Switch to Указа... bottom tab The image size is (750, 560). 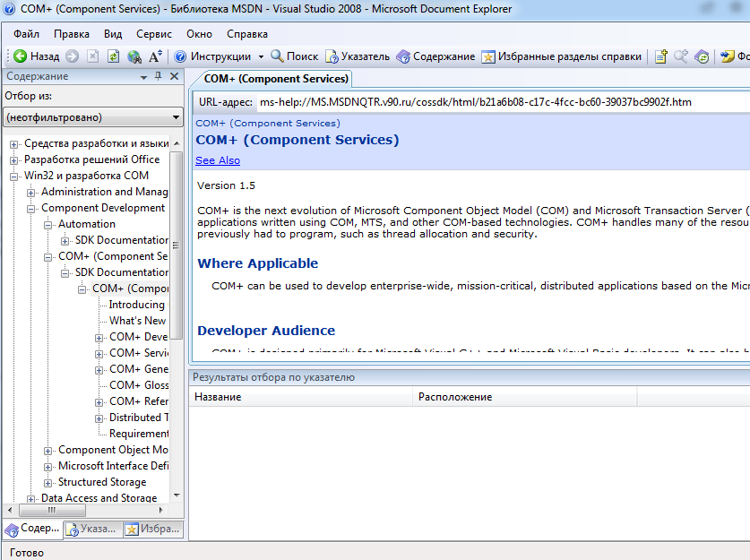point(92,529)
